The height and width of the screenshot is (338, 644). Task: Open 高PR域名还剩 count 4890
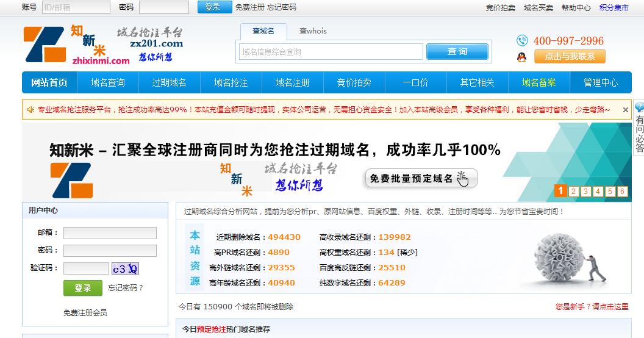pyautogui.click(x=279, y=253)
